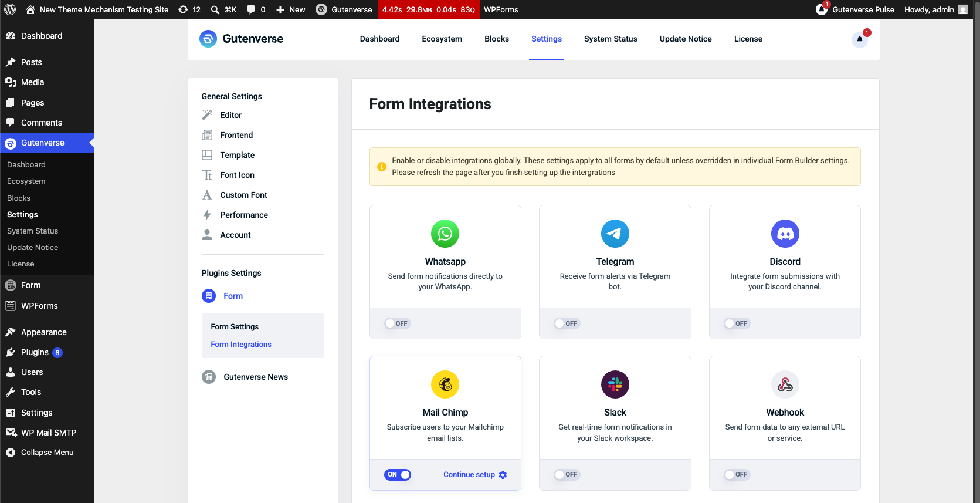Open Form Settings in the settings sidebar
980x503 pixels.
(235, 327)
